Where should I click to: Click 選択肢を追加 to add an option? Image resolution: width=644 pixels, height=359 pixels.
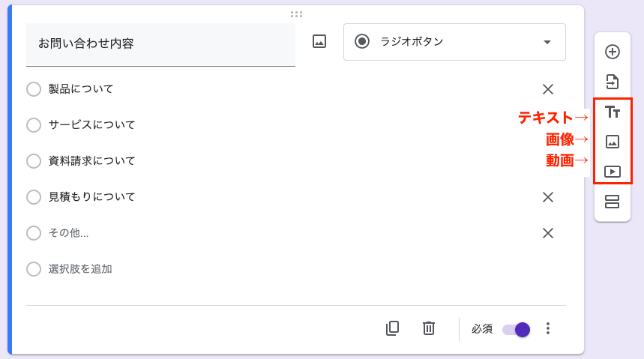(80, 269)
